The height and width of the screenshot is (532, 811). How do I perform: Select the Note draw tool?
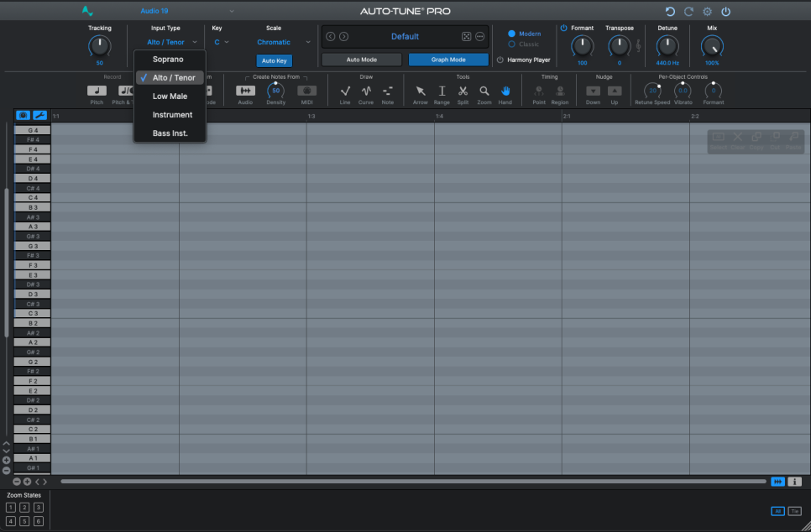[387, 91]
